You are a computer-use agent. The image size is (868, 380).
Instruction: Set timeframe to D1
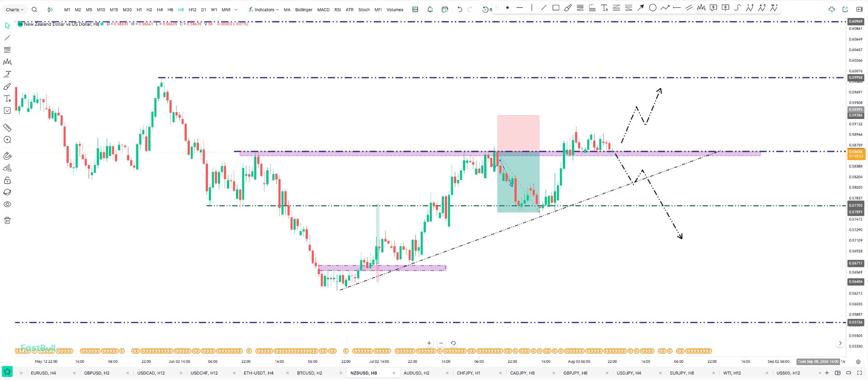[203, 9]
